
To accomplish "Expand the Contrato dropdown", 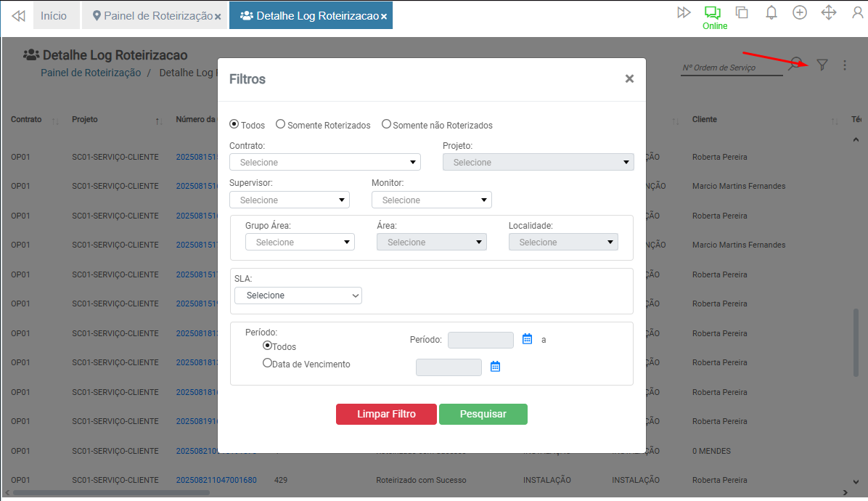I will (x=324, y=162).
